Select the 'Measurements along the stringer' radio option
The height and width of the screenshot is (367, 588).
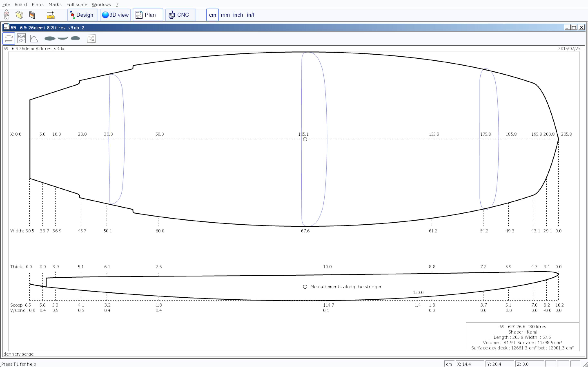[305, 287]
